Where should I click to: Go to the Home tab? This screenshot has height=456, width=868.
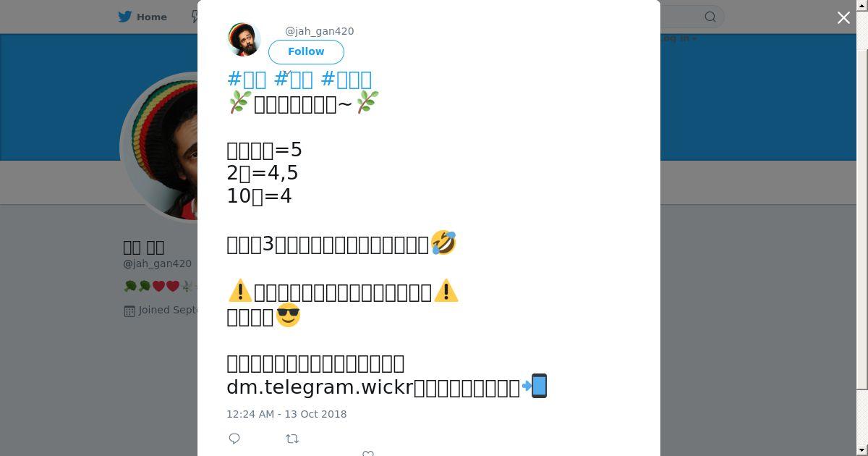[x=143, y=17]
